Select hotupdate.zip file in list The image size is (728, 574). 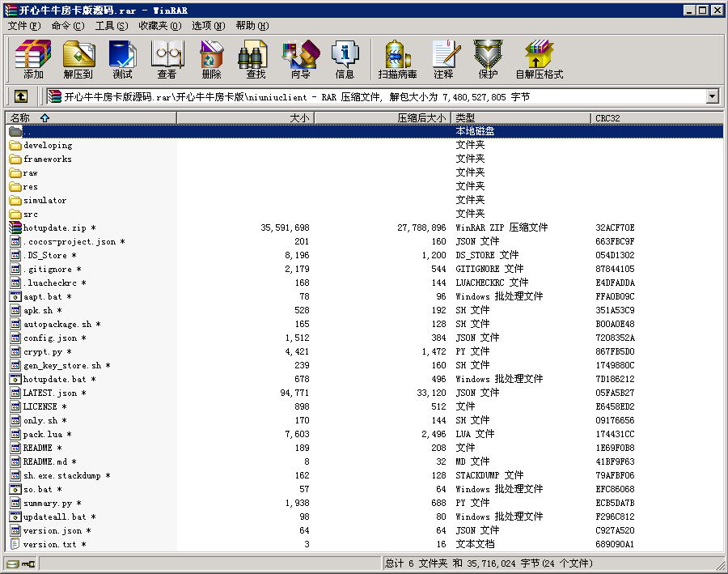[54, 228]
